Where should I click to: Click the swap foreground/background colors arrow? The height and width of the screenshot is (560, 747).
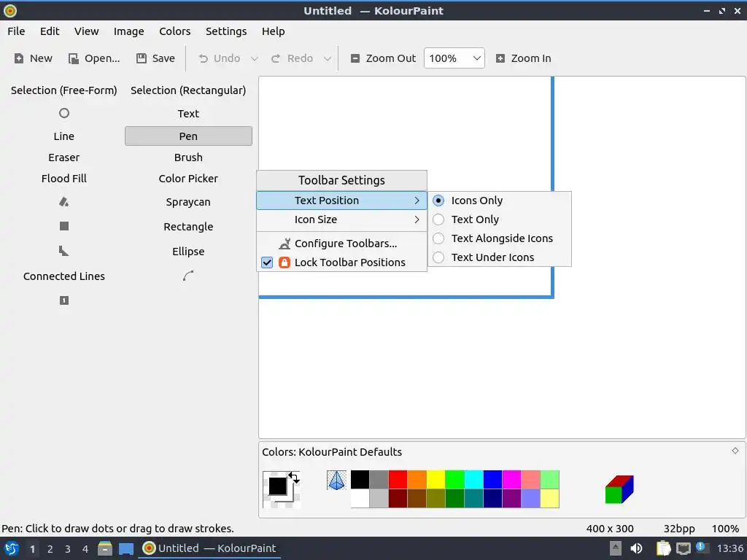coord(294,478)
